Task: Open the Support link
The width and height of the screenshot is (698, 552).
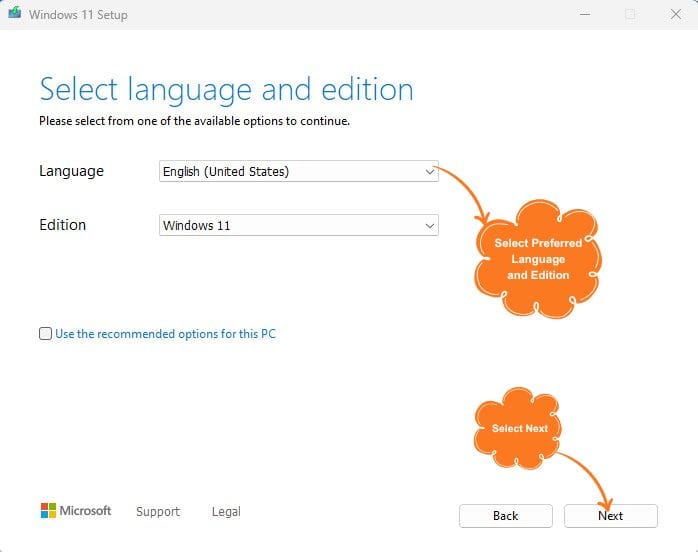Action: (158, 511)
